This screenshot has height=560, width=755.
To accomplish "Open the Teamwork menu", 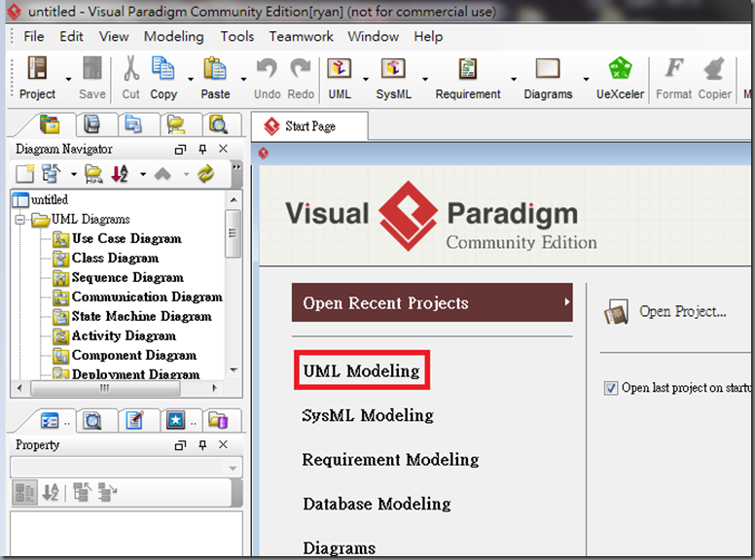I will (x=301, y=37).
